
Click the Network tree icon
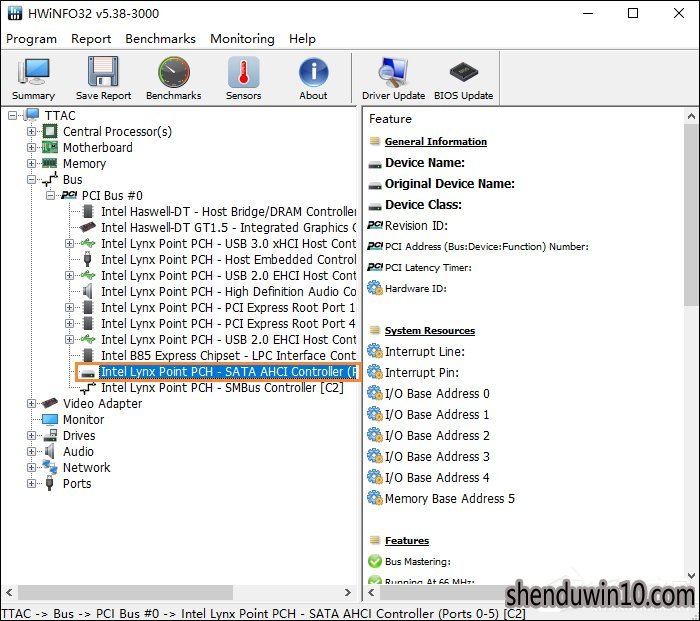50,467
